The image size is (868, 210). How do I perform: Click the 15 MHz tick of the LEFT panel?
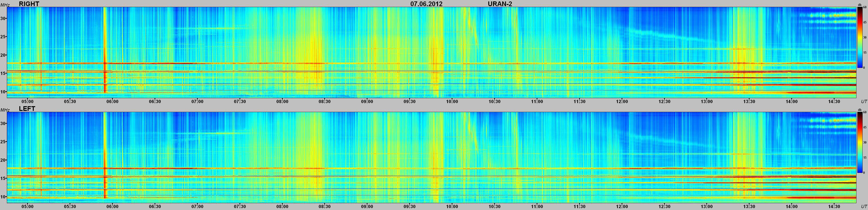point(3,178)
